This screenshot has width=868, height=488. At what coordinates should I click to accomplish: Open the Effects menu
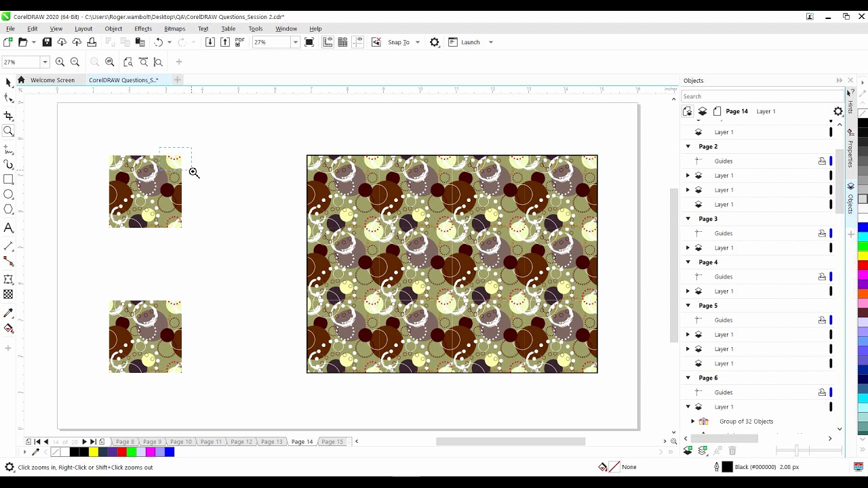[143, 28]
